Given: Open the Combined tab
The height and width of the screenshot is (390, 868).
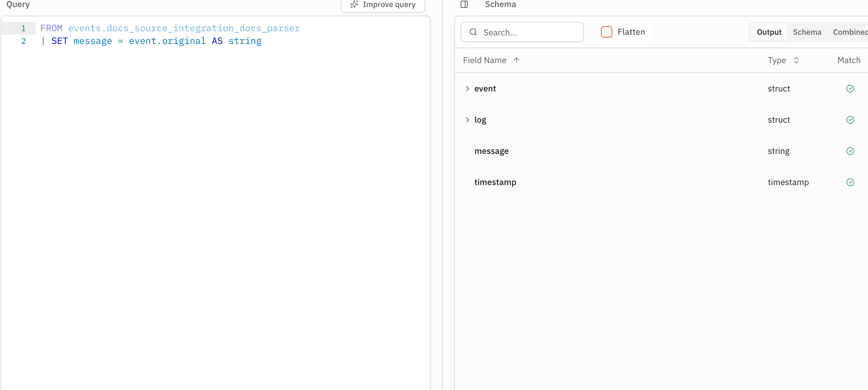Looking at the screenshot, I should click(850, 32).
